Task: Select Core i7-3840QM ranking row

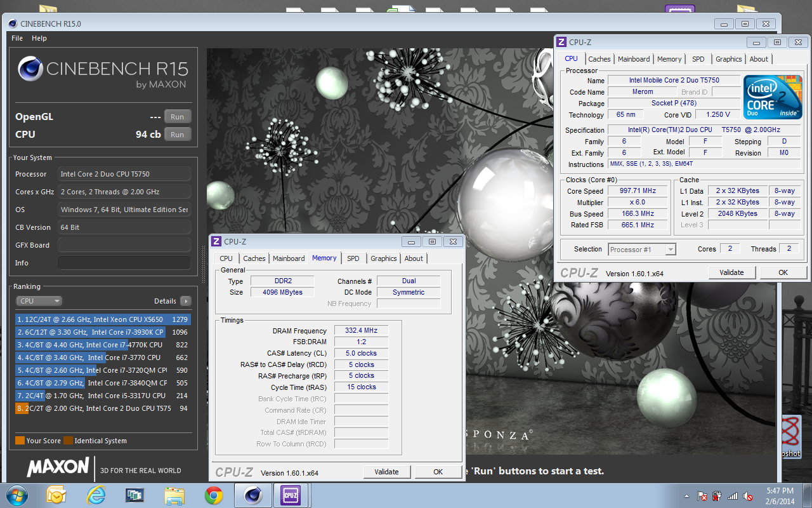Action: coord(103,383)
